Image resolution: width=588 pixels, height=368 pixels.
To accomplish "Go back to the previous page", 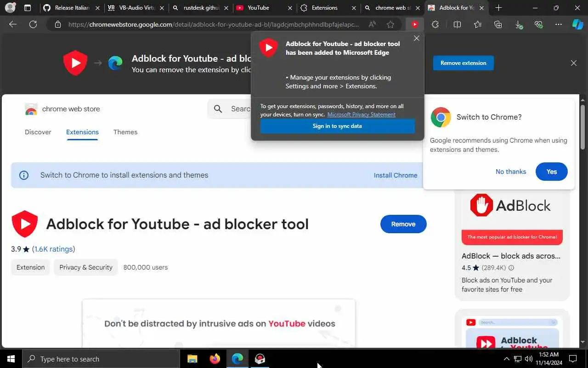I will pos(13,24).
